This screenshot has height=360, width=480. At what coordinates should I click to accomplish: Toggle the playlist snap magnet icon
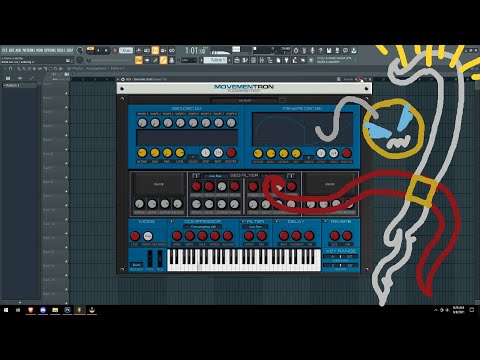point(10,69)
